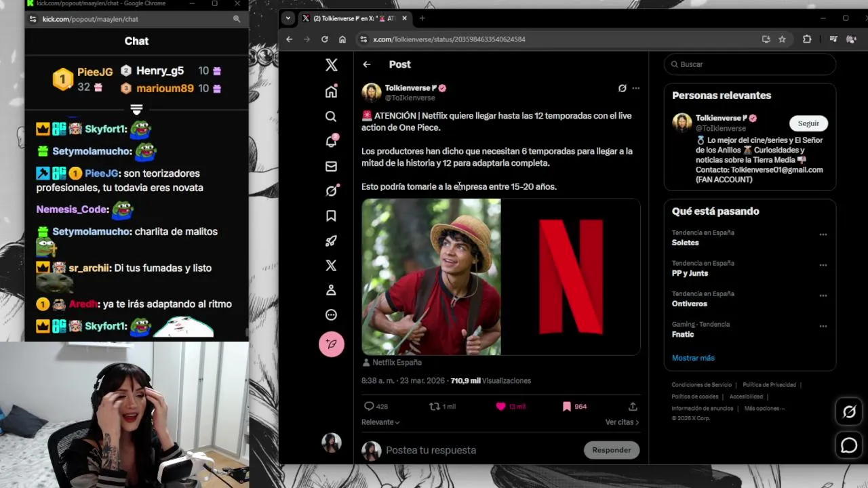Open a new browser tab
868x488 pixels.
422,18
